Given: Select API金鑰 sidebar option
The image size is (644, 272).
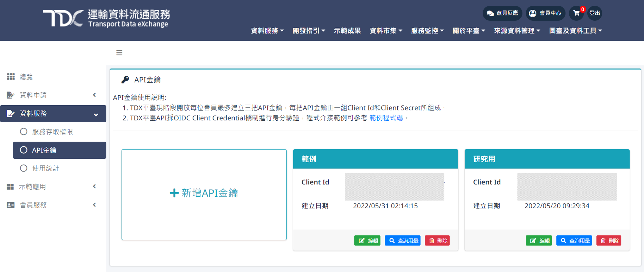Looking at the screenshot, I should pos(44,150).
